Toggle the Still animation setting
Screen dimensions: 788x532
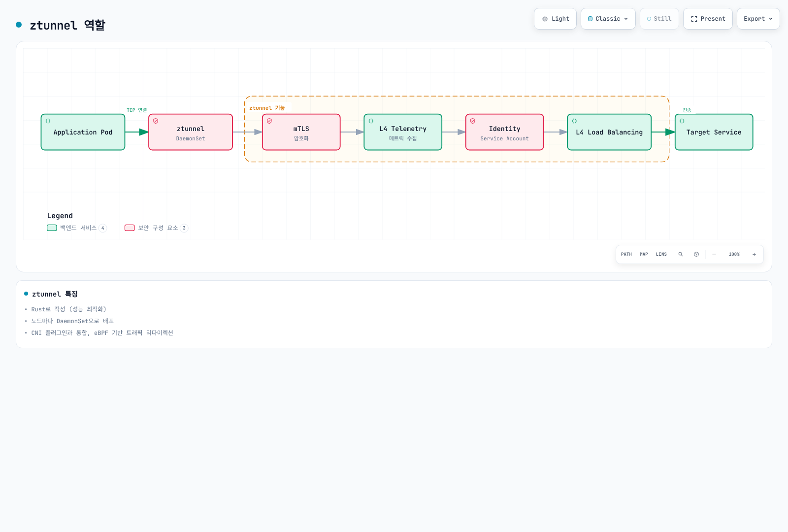click(x=659, y=19)
